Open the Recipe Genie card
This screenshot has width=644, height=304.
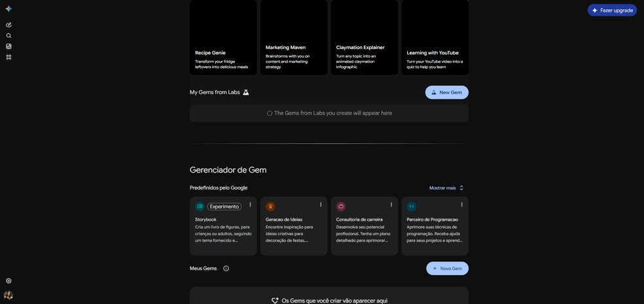(223, 37)
